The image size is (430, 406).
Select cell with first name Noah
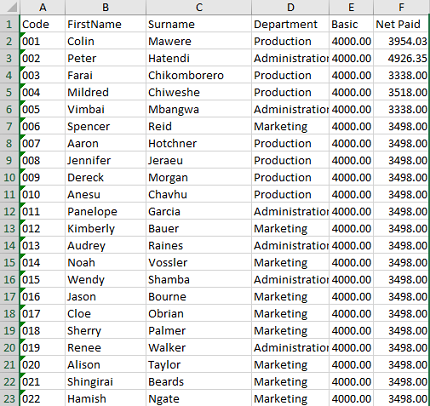106,262
